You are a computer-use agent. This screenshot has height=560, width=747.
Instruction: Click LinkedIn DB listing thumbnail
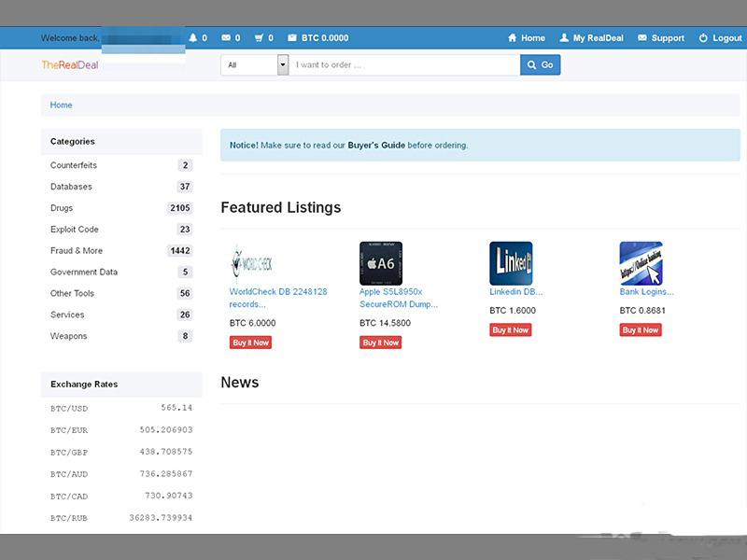click(511, 263)
